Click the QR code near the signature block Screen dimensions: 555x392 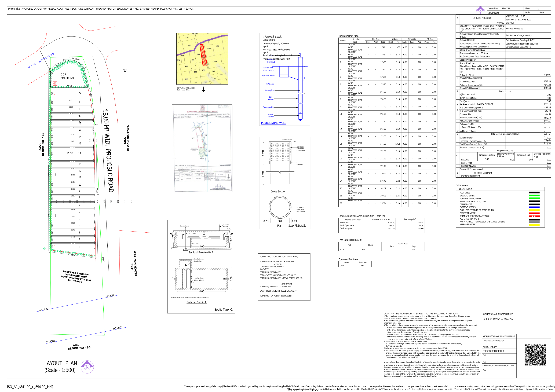pyautogui.click(x=535, y=355)
